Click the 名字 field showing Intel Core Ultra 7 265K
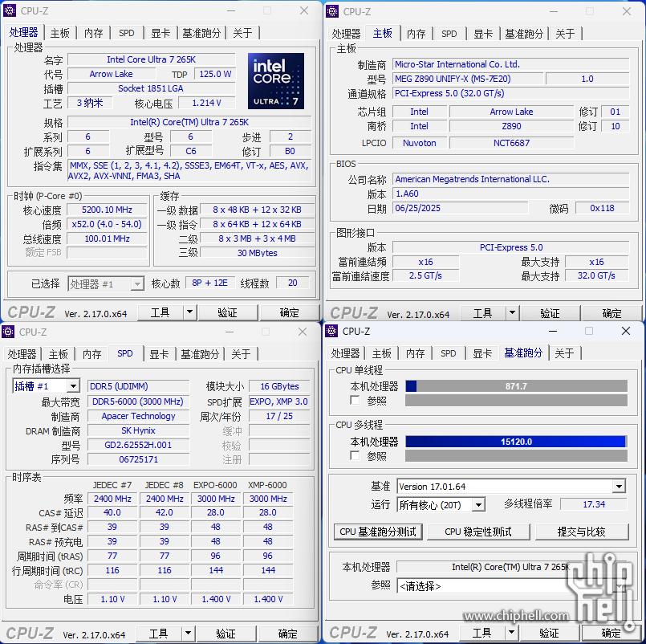This screenshot has width=646, height=644. [x=151, y=59]
